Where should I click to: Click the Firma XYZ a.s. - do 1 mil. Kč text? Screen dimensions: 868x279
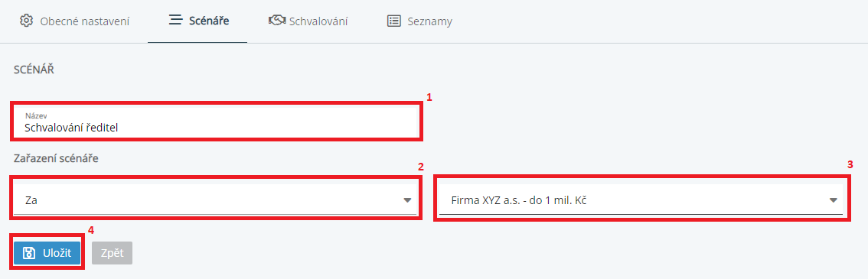tap(519, 200)
